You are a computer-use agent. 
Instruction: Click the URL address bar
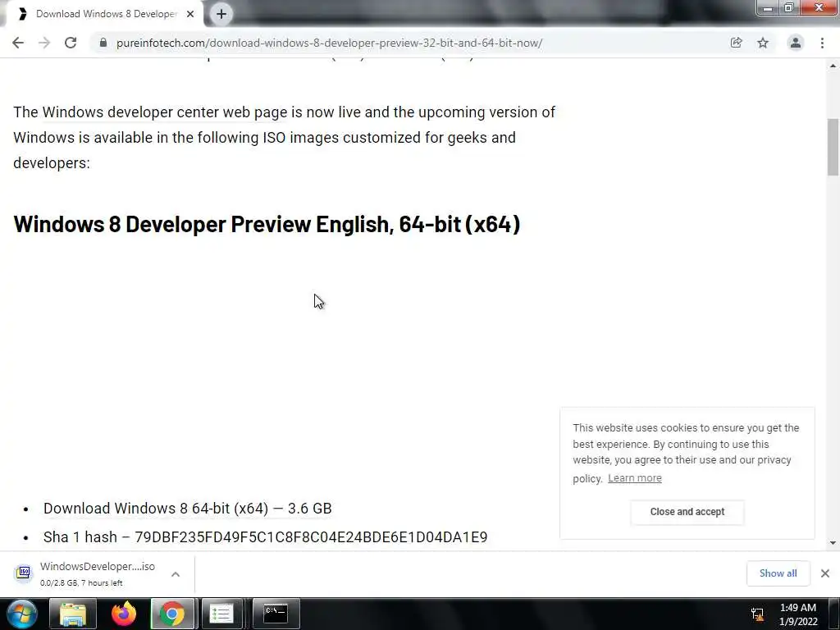pyautogui.click(x=329, y=43)
